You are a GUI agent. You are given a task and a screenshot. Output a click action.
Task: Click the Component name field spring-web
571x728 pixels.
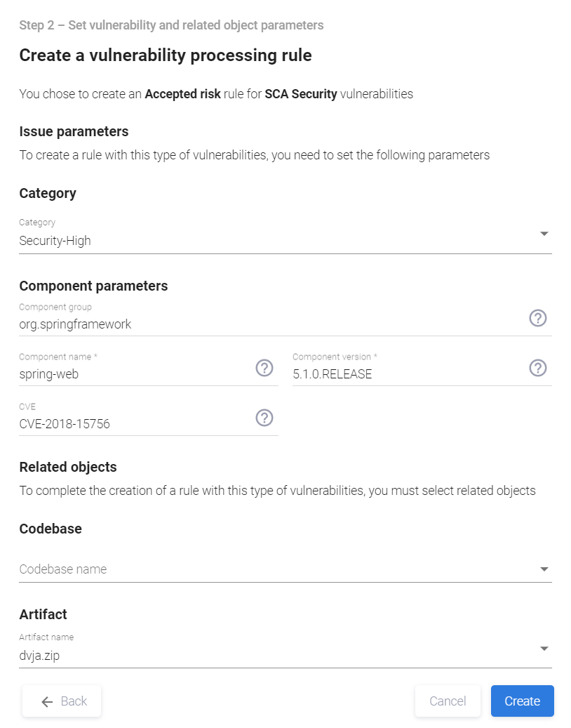[x=49, y=374]
